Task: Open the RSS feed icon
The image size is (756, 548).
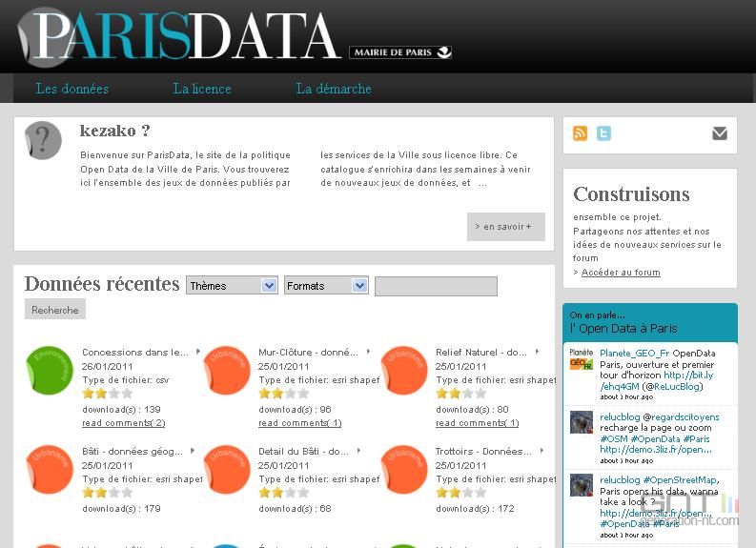Action: [580, 133]
